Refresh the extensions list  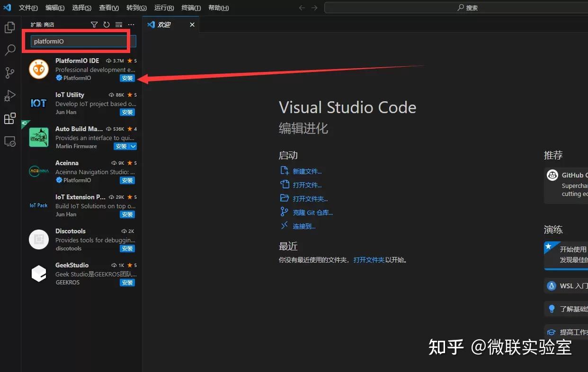pyautogui.click(x=106, y=24)
